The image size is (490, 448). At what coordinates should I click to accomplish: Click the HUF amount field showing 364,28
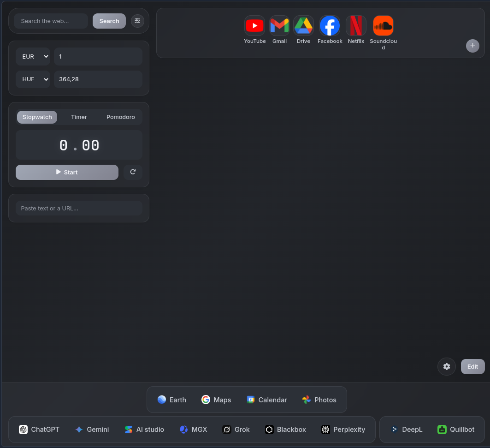pyautogui.click(x=98, y=79)
